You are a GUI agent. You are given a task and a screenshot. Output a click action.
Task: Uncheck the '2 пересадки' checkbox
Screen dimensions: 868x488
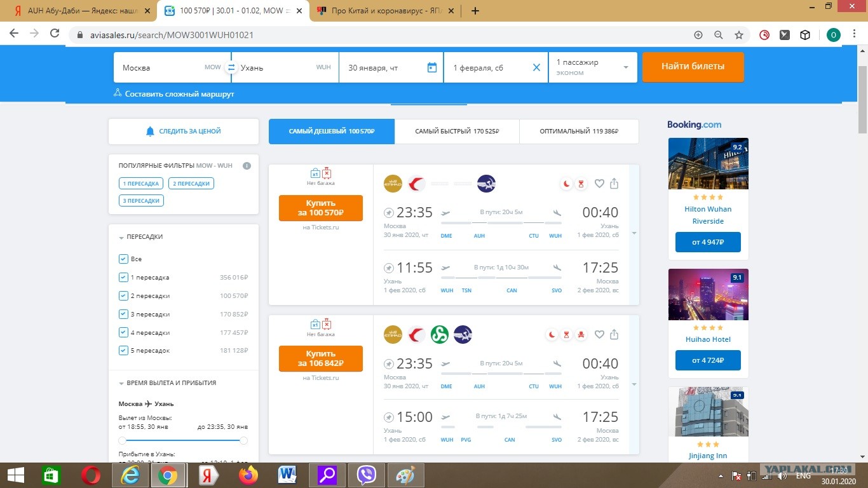click(123, 295)
